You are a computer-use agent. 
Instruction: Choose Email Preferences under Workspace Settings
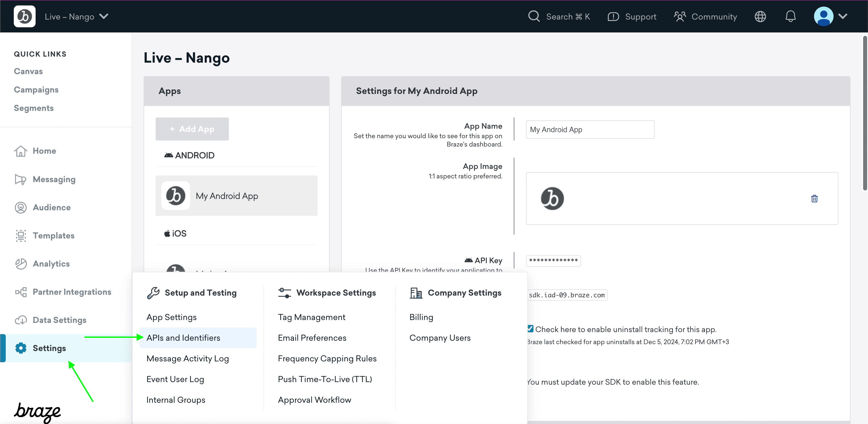click(x=312, y=338)
